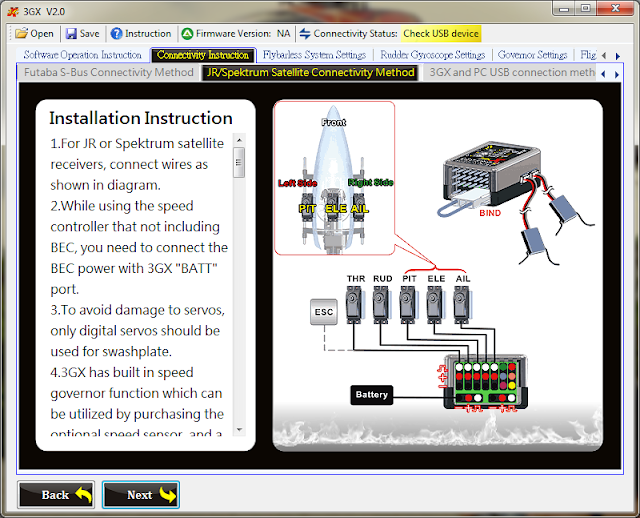Click the Instruction toolbar button label
Image resolution: width=640 pixels, height=518 pixels.
tap(148, 33)
